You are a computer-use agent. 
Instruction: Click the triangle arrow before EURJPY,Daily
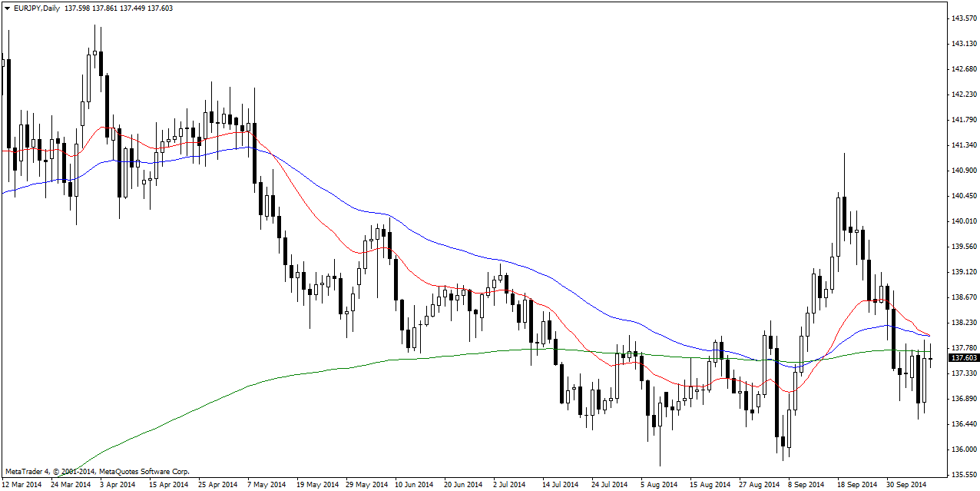click(x=7, y=8)
